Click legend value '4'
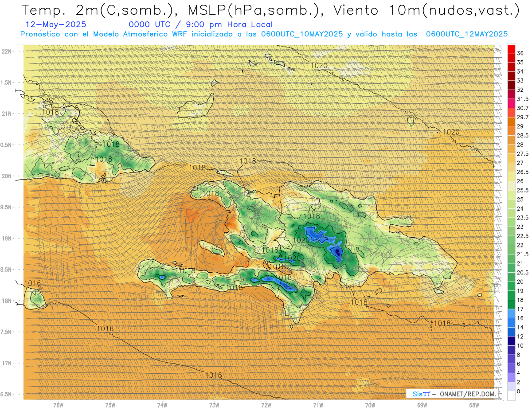 (519, 373)
